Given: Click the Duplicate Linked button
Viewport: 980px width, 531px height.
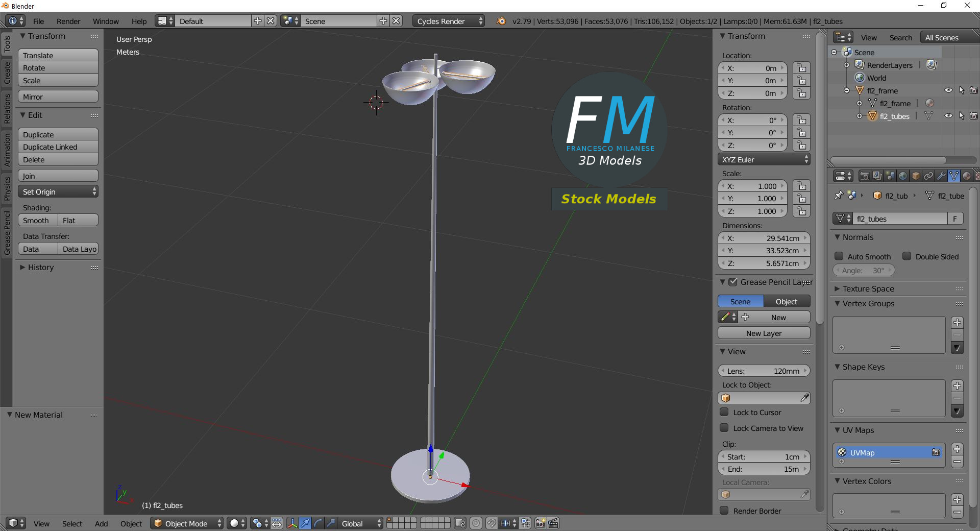Looking at the screenshot, I should point(58,147).
